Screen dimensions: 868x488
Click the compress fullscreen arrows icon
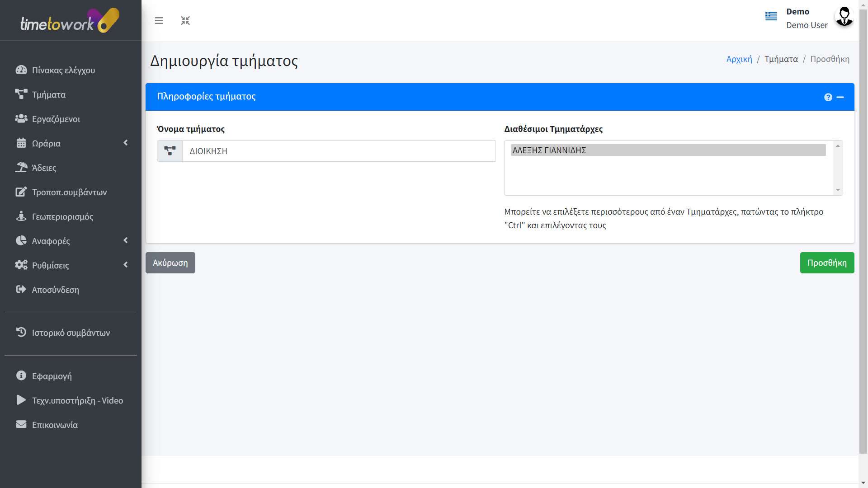click(185, 21)
